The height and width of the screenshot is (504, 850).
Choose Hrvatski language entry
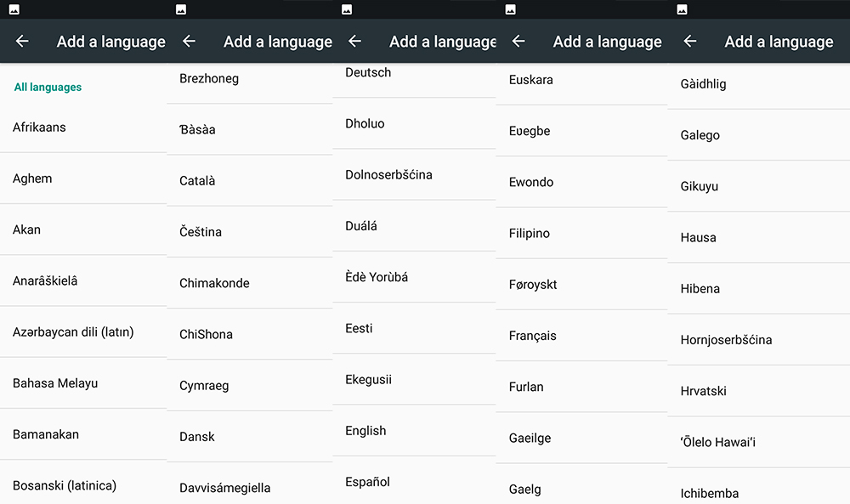point(704,391)
